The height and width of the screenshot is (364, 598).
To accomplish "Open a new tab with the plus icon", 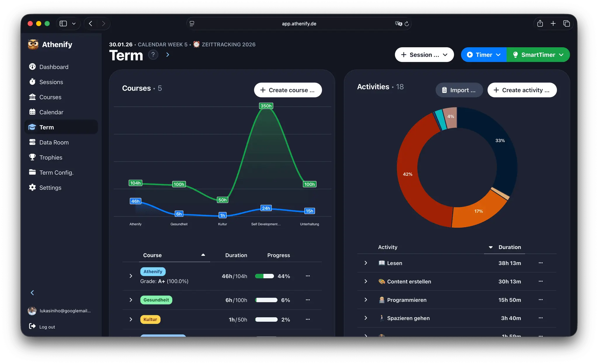I will point(553,24).
